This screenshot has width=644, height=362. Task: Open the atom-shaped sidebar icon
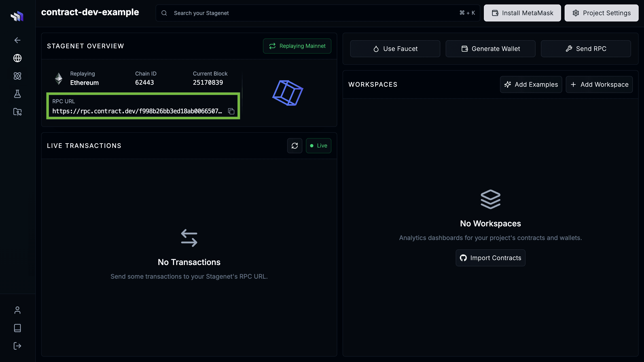17,76
